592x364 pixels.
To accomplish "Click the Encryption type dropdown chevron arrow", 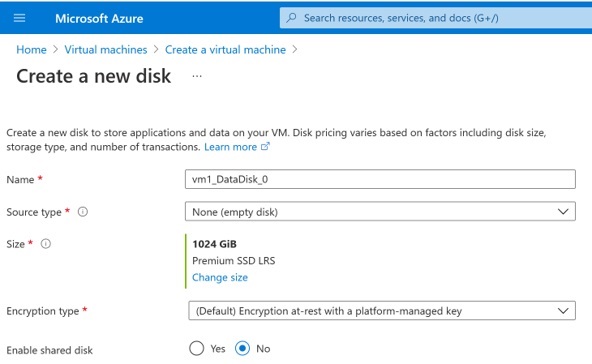I will pyautogui.click(x=563, y=311).
